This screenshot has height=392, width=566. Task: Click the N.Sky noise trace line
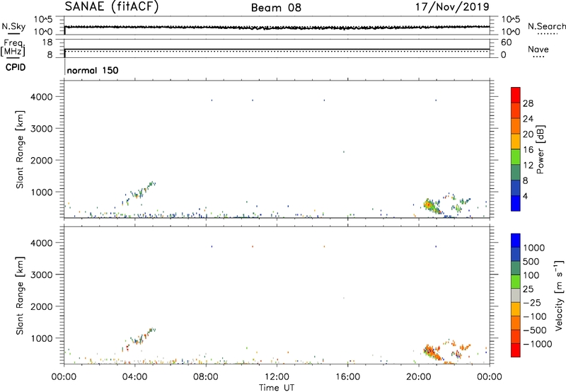[277, 27]
